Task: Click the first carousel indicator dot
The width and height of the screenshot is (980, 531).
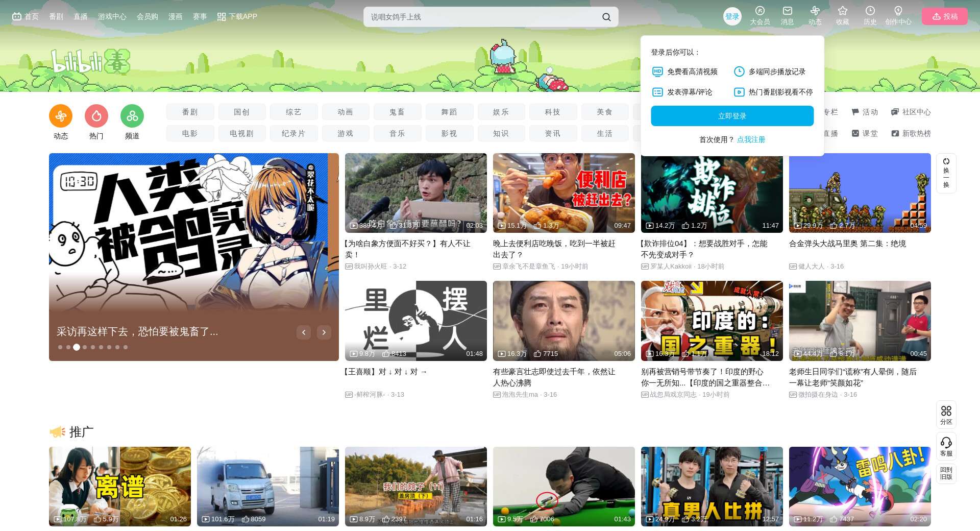Action: pos(60,347)
